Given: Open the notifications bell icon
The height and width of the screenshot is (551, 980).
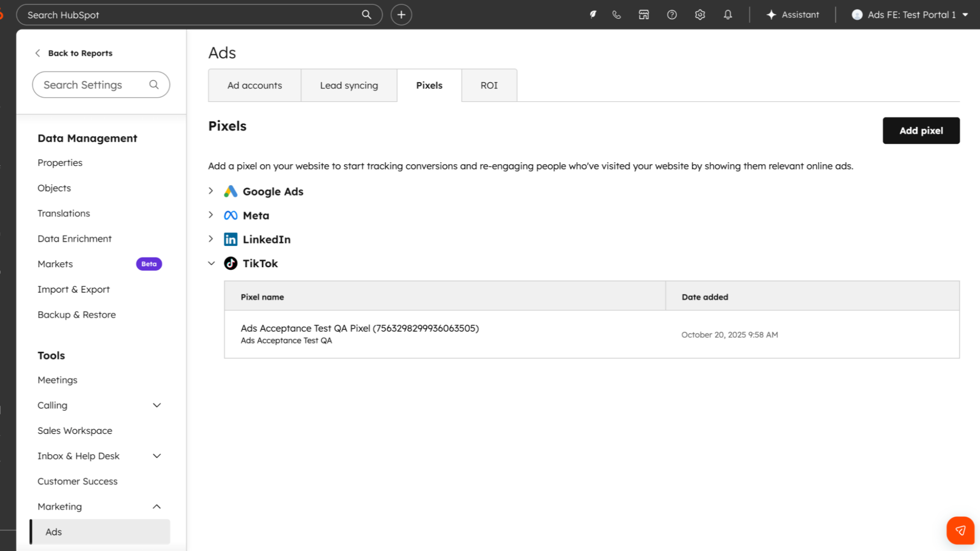Looking at the screenshot, I should (x=728, y=15).
